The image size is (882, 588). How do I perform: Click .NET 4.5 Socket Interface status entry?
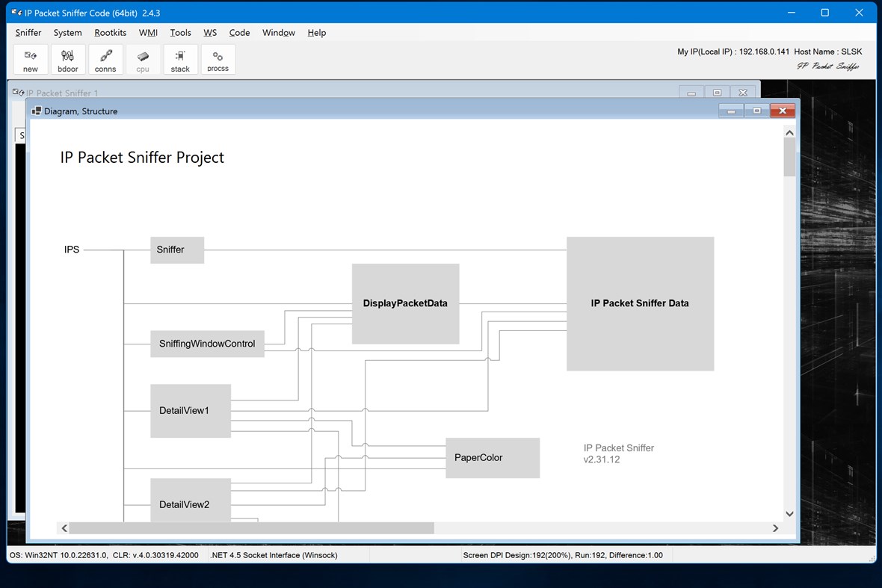click(274, 555)
